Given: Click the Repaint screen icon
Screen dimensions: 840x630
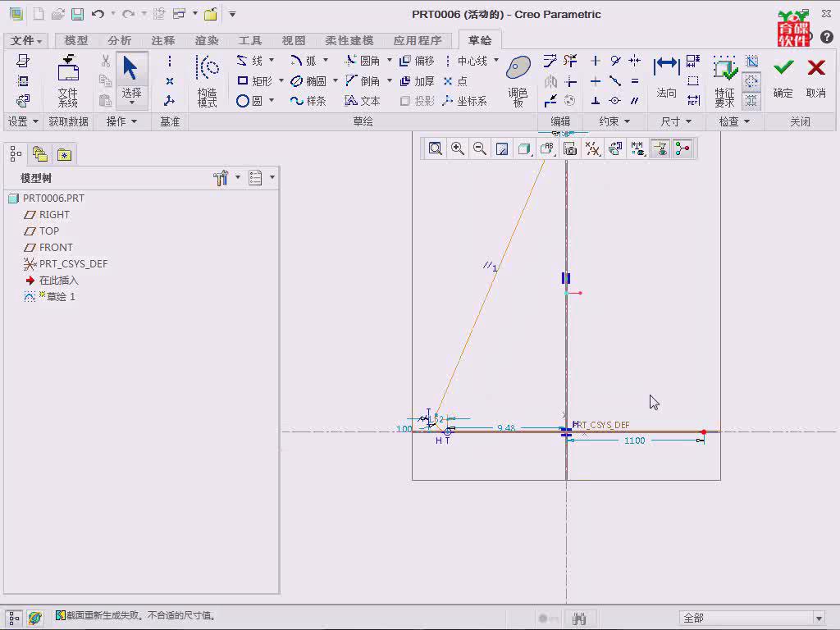Looking at the screenshot, I should (502, 148).
